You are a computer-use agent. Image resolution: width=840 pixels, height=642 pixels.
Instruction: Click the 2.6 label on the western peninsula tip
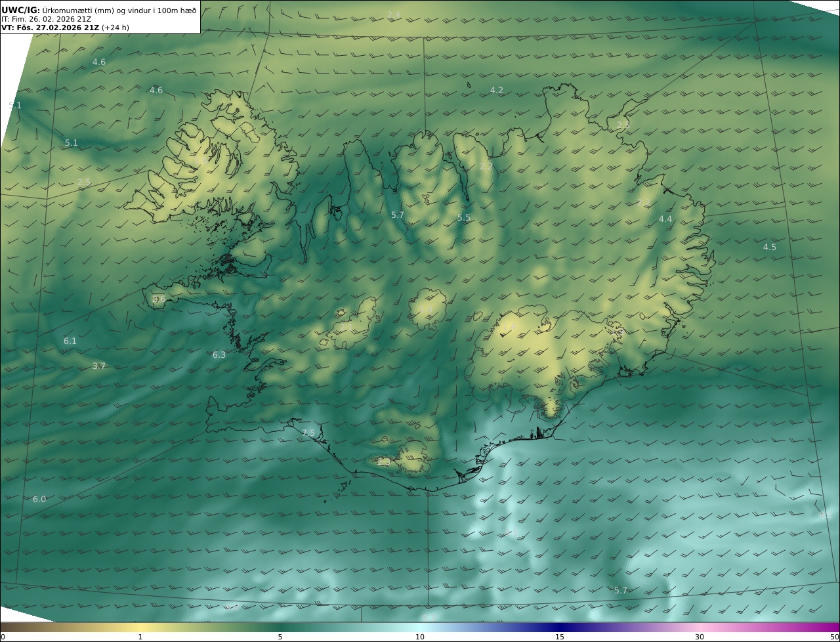point(159,299)
